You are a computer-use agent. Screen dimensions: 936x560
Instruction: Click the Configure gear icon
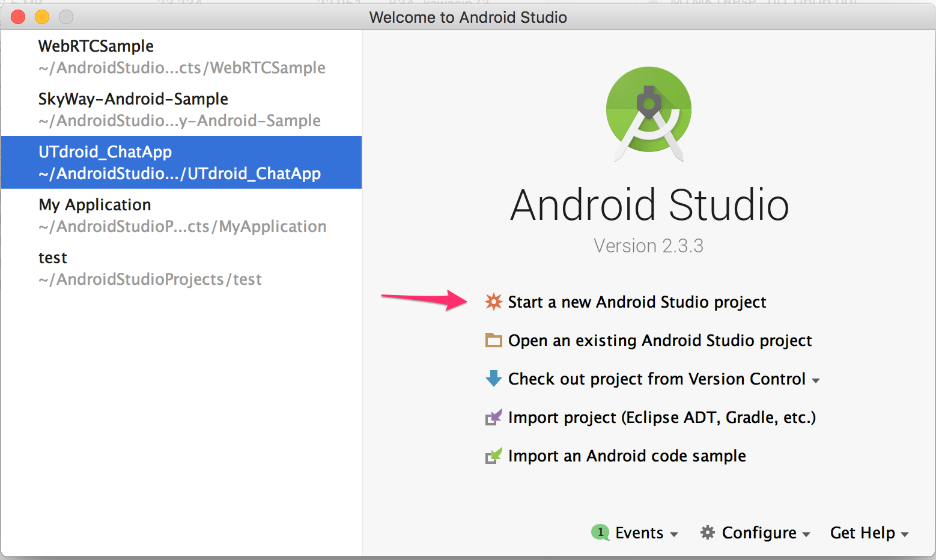707,533
